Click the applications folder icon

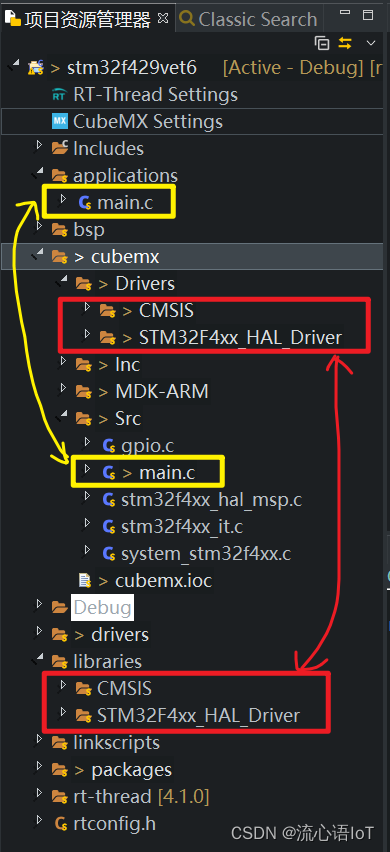click(x=59, y=176)
